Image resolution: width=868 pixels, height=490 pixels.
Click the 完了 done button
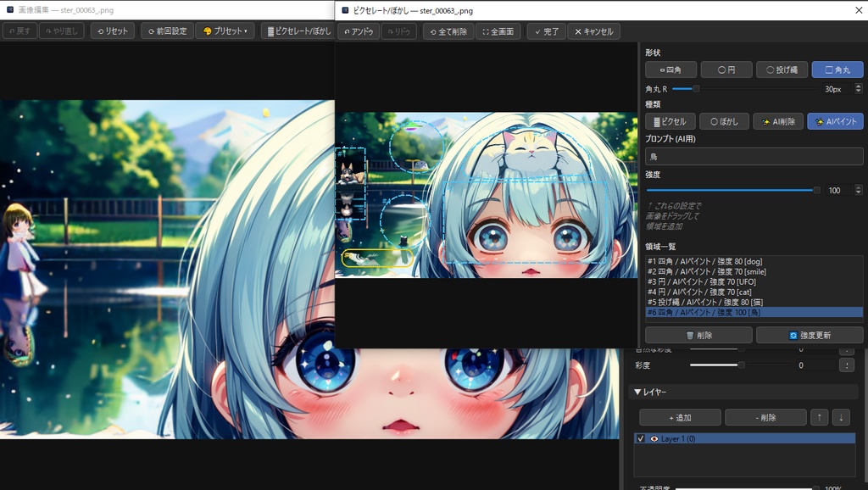click(547, 31)
